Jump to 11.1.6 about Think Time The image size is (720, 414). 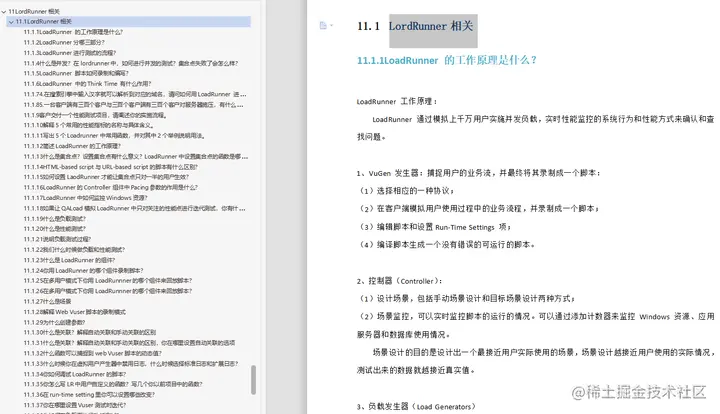tap(87, 84)
